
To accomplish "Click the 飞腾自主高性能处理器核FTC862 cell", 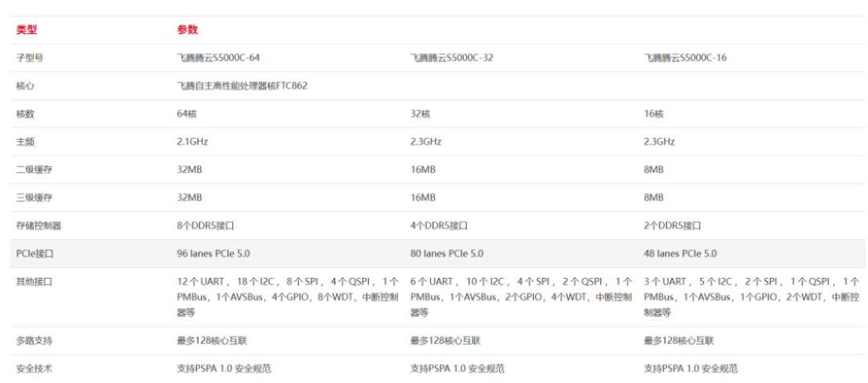I will click(x=243, y=86).
